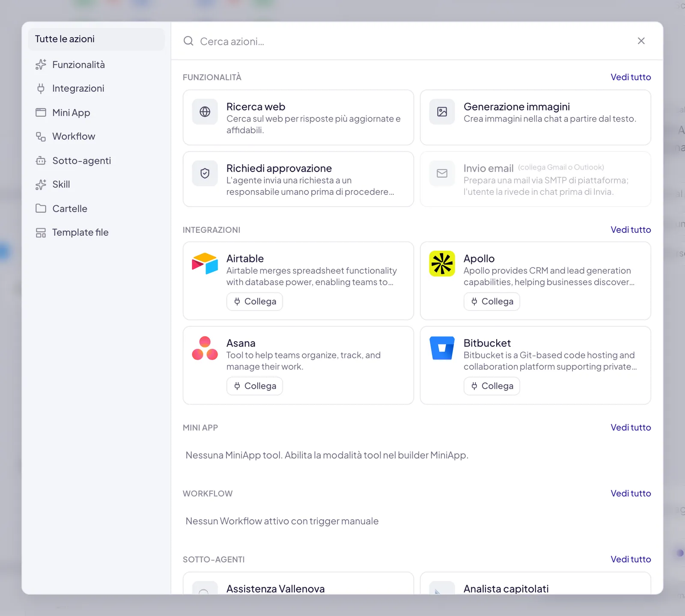
Task: Click the Asana logo
Action: [205, 348]
